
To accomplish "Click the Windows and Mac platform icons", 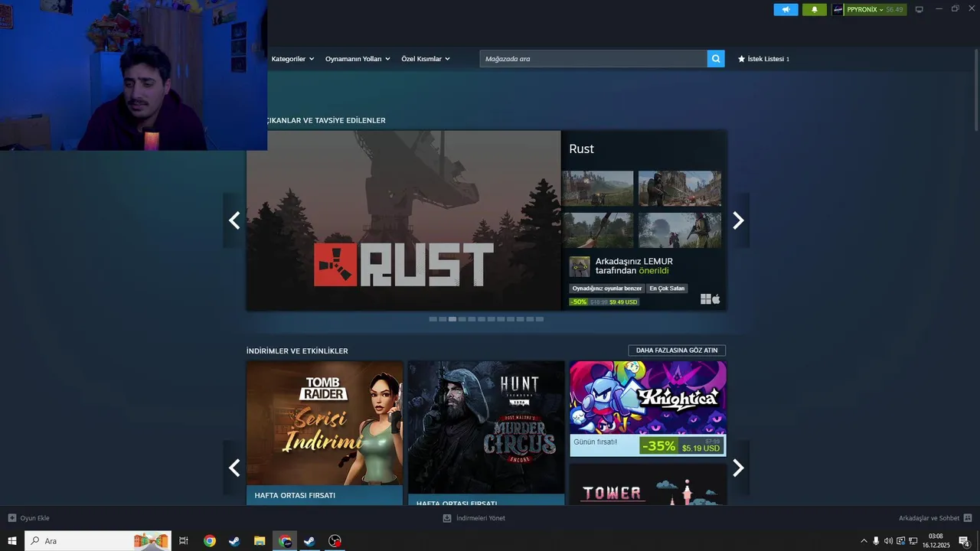I will point(710,299).
